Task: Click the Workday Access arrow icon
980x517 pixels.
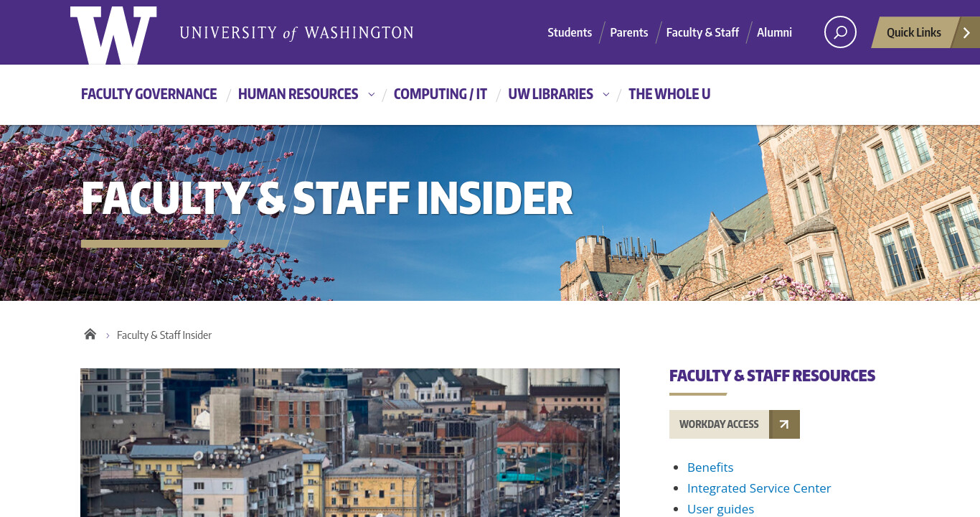Action: tap(784, 424)
